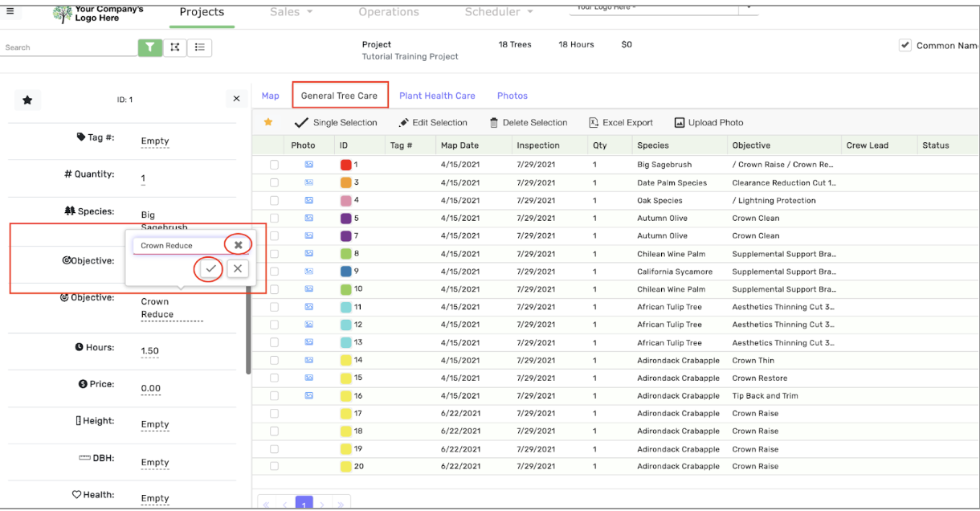The width and height of the screenshot is (980, 511).
Task: Open the photo icon for tree ID 8
Action: click(309, 253)
